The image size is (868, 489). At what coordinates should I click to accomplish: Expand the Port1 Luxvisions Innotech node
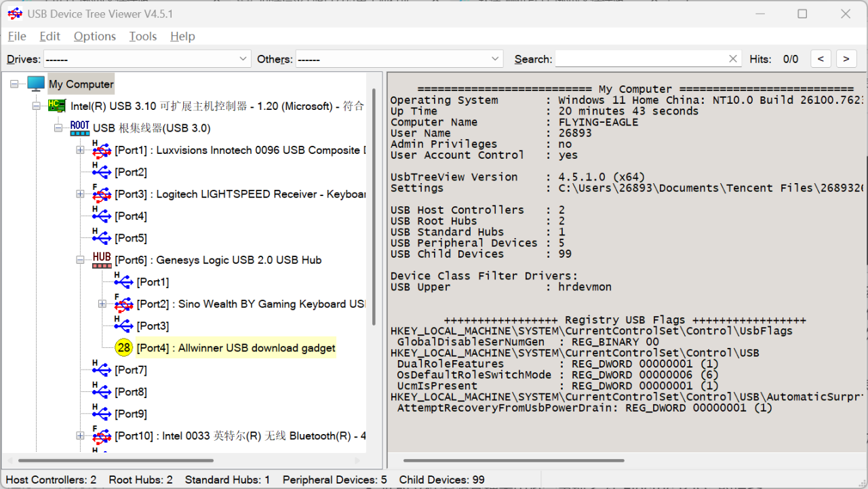[x=80, y=150]
